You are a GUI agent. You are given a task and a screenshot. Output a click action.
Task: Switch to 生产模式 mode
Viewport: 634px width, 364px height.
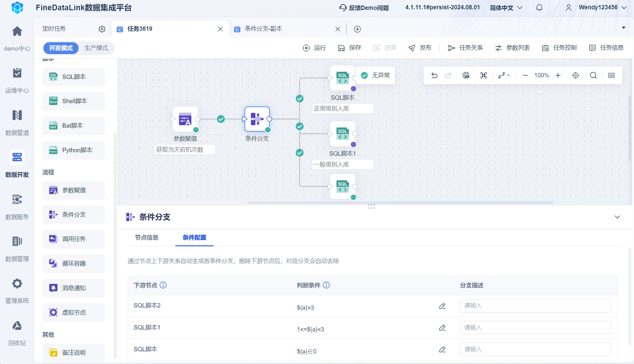coord(96,48)
